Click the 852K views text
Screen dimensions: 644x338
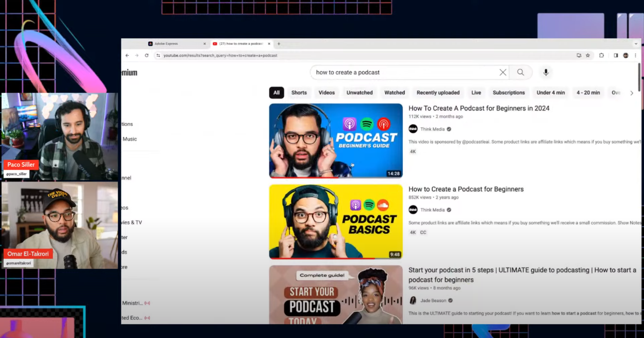[x=420, y=197]
